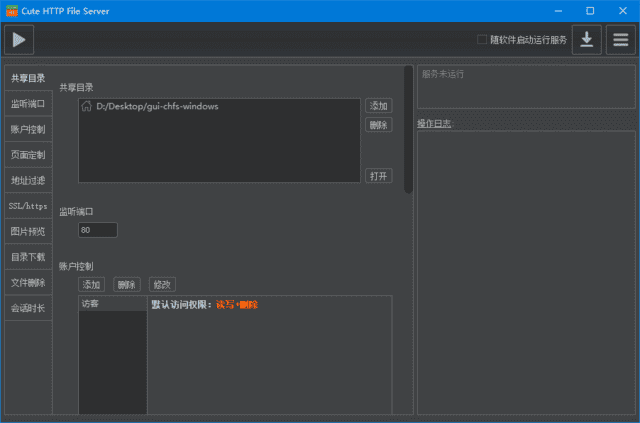Enable 随软件启动运行服务 checkbox
The image size is (640, 423).
click(482, 40)
